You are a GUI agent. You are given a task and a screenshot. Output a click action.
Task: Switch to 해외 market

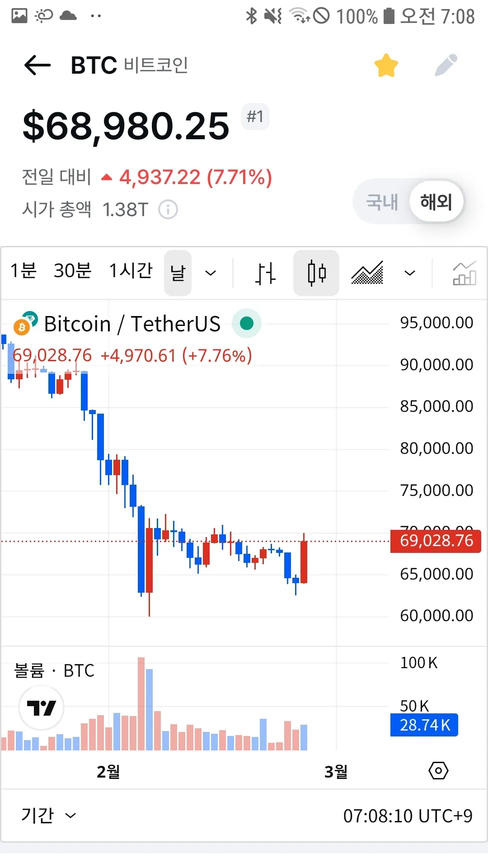point(436,202)
